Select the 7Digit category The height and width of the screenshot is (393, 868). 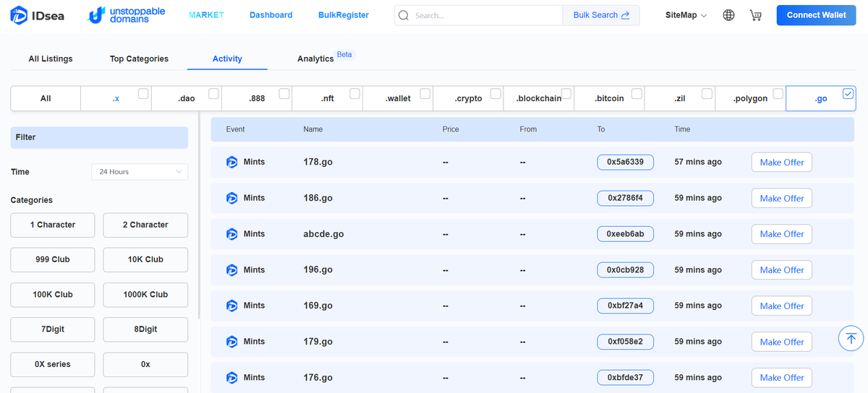(53, 329)
